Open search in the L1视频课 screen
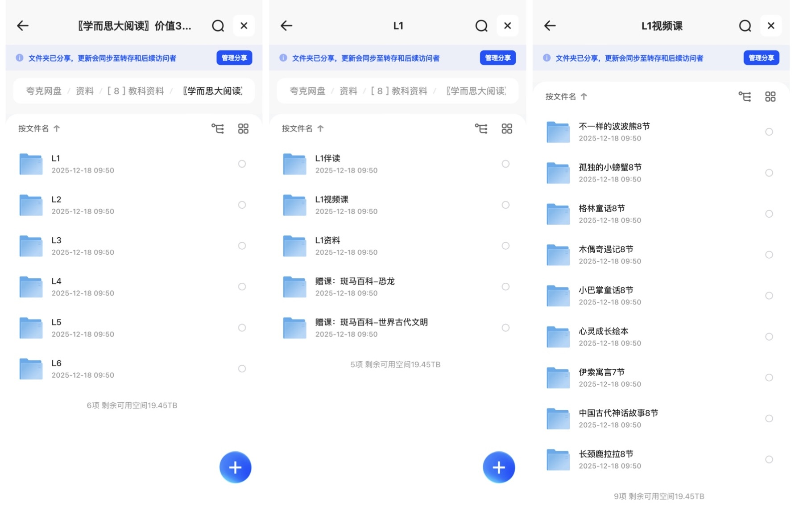The image size is (795, 532). pyautogui.click(x=744, y=25)
